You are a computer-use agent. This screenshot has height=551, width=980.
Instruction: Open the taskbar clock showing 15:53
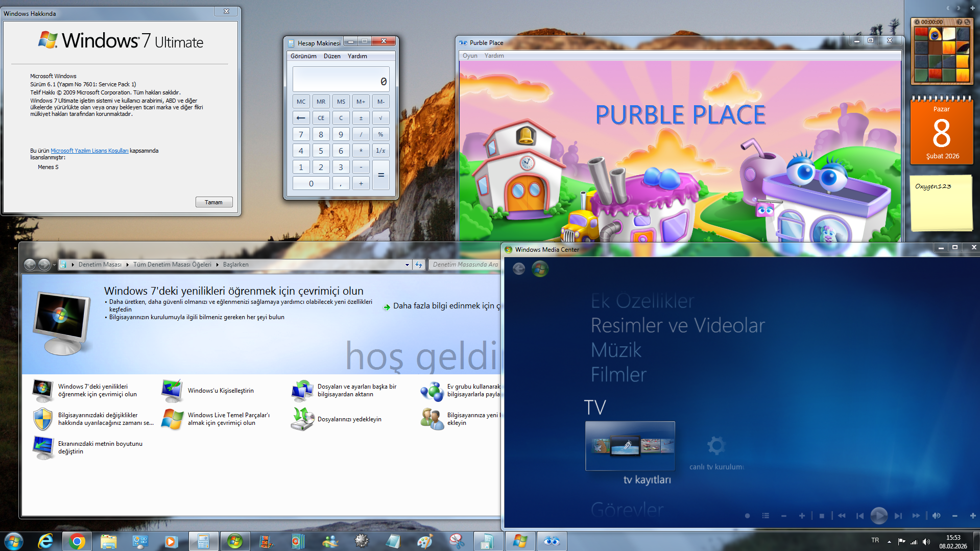coord(953,542)
